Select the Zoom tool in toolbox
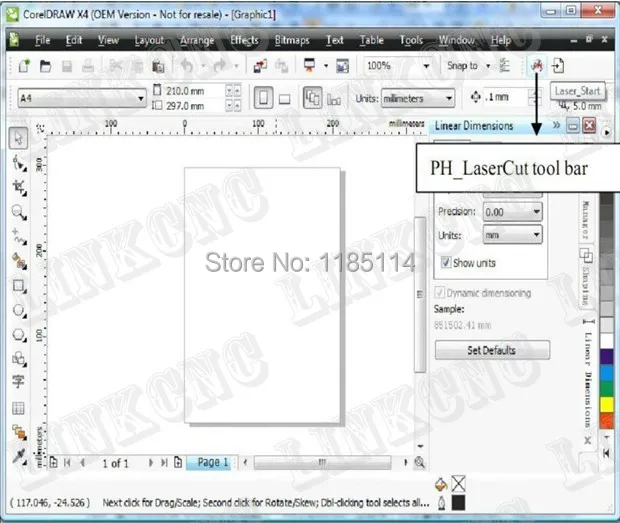The height and width of the screenshot is (523, 620). (19, 213)
